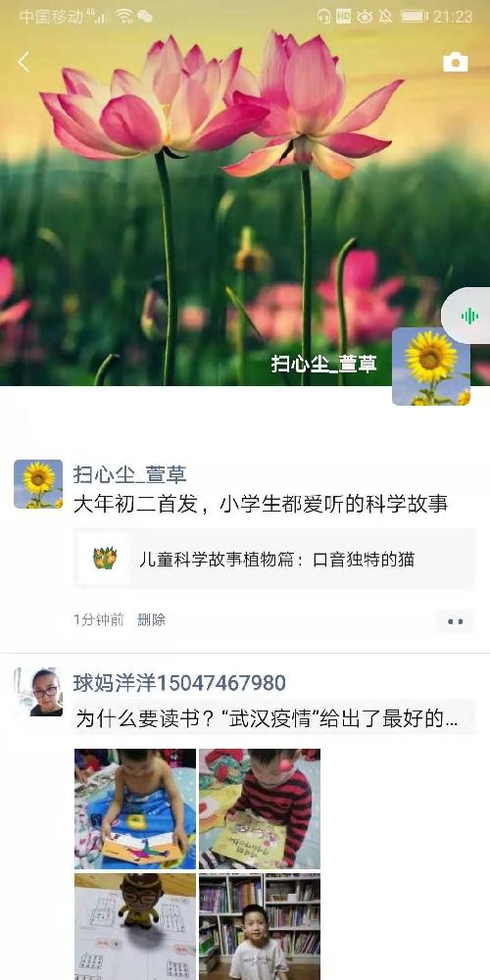Open the camera icon to post
The width and height of the screenshot is (490, 980).
click(x=455, y=63)
